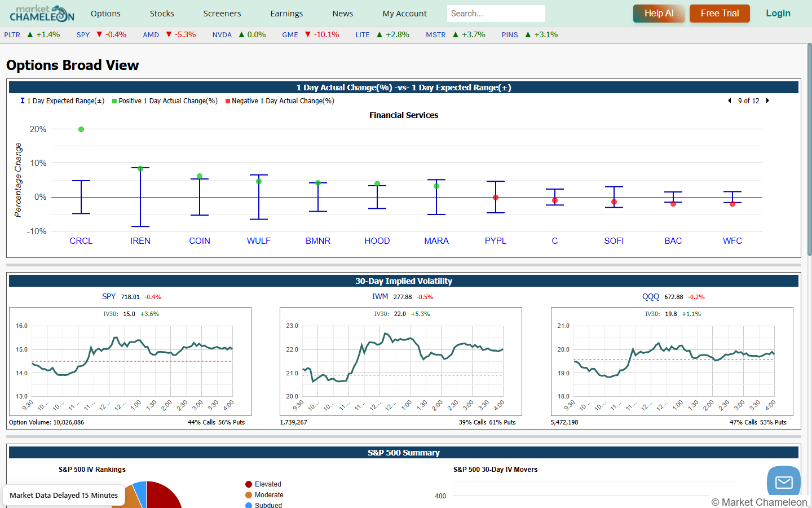The height and width of the screenshot is (508, 812).
Task: Toggle the Moderate legend entry
Action: pyautogui.click(x=264, y=495)
